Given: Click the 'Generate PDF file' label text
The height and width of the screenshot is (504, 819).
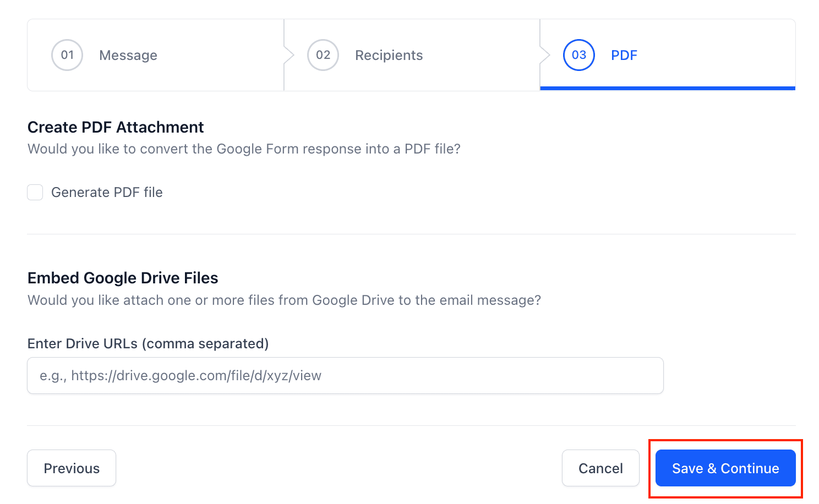Looking at the screenshot, I should pos(107,193).
